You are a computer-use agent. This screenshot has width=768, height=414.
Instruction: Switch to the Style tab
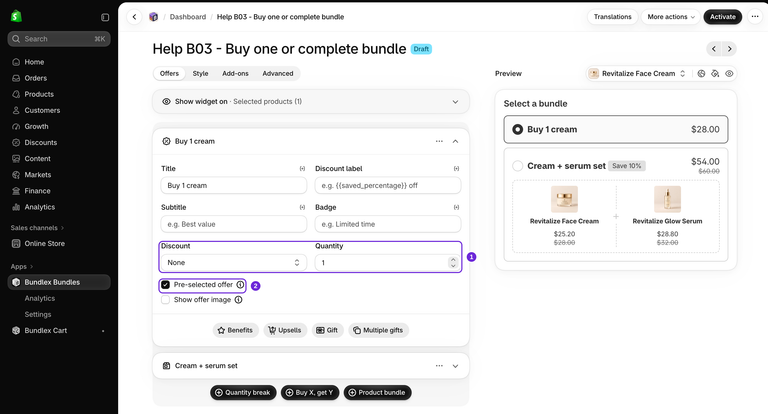pos(200,73)
